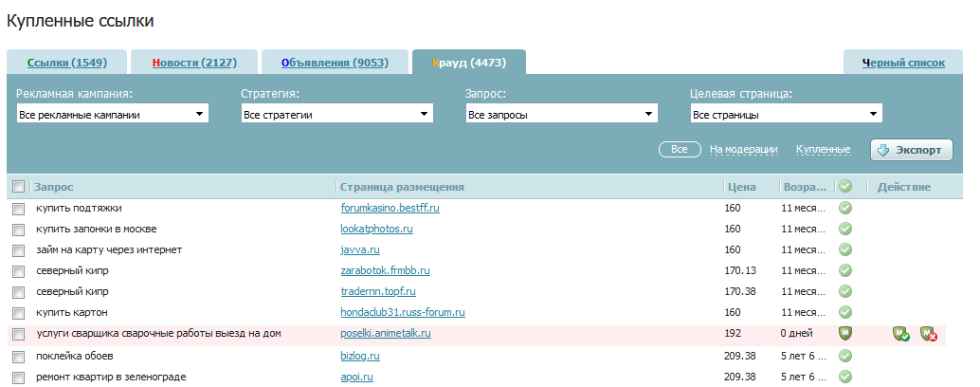Image resolution: width=980 pixels, height=387 pixels.
Task: Open the zarabotok.frmbb.ru link
Action: click(x=385, y=270)
